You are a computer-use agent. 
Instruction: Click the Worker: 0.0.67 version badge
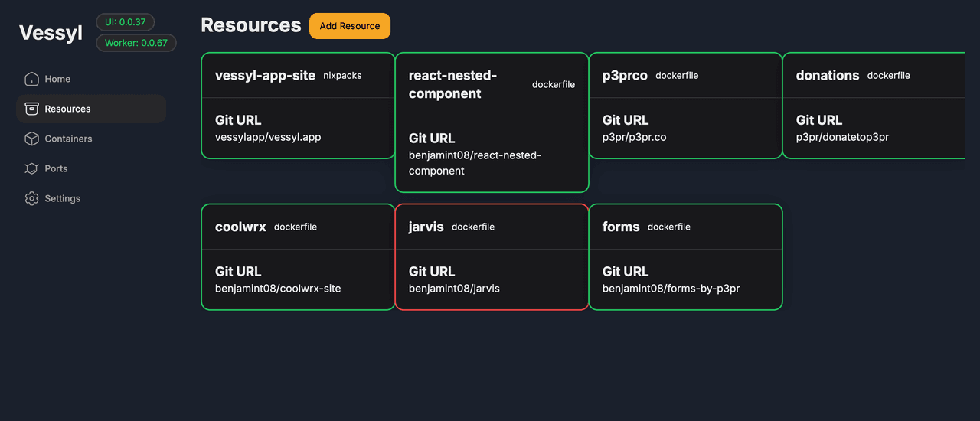pyautogui.click(x=136, y=43)
